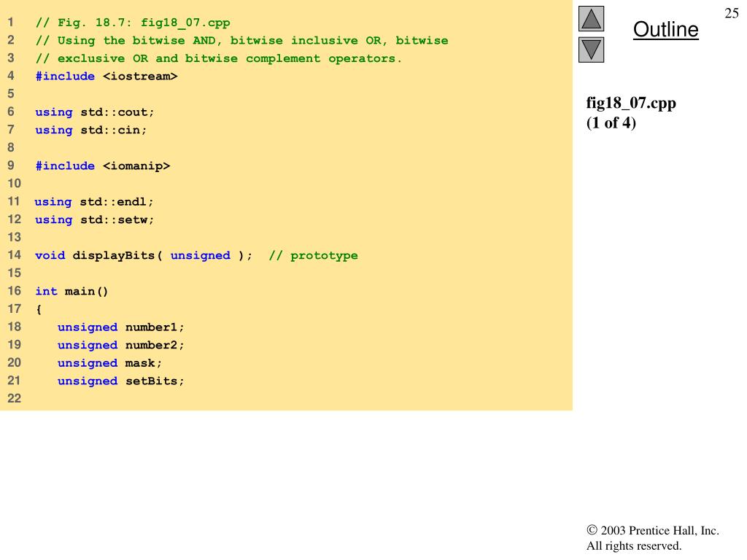The image size is (747, 560).
Task: Click the "unsigned setBits;" declaration
Action: click(x=120, y=381)
